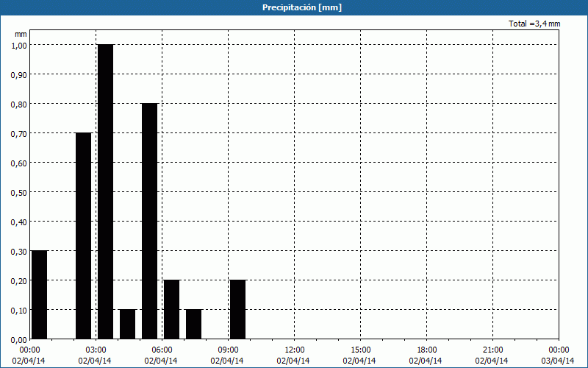
Task: Click the 0,80 bar before 06:00
Action: coord(150,222)
